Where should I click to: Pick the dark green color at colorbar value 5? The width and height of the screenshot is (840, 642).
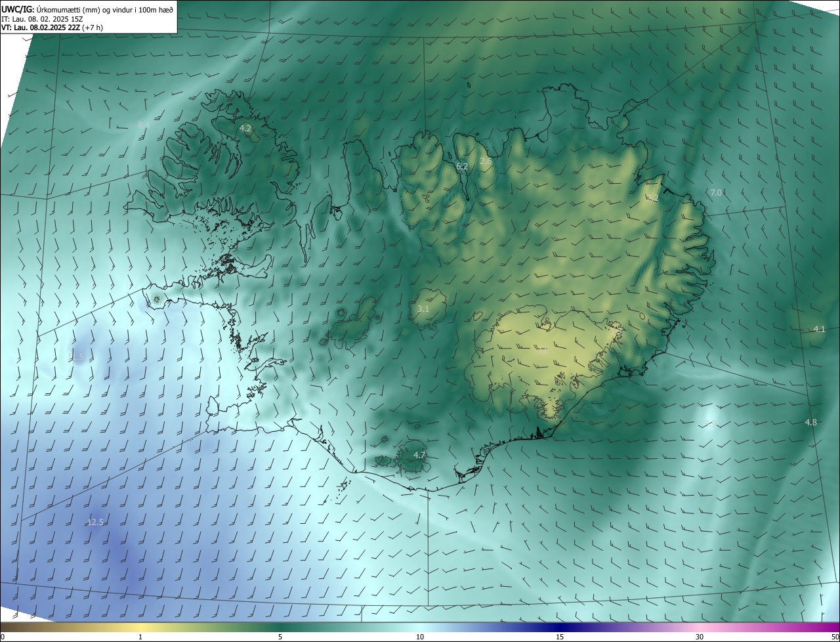[x=280, y=627]
